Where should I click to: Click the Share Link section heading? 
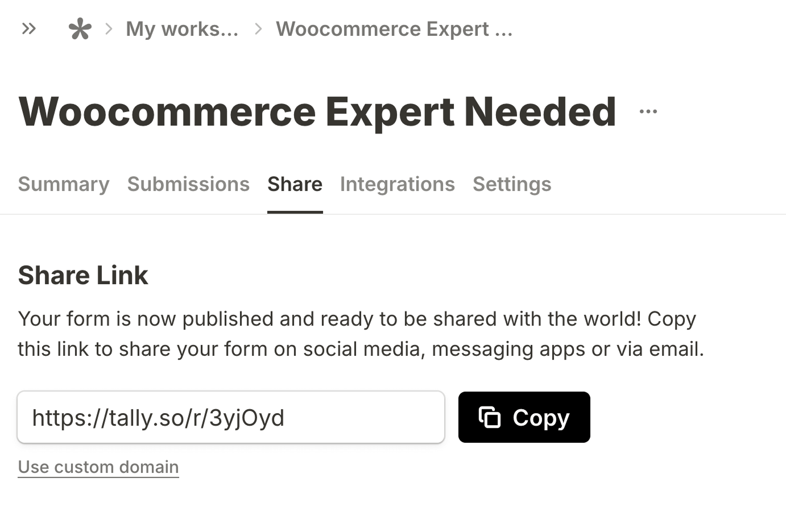coord(83,275)
